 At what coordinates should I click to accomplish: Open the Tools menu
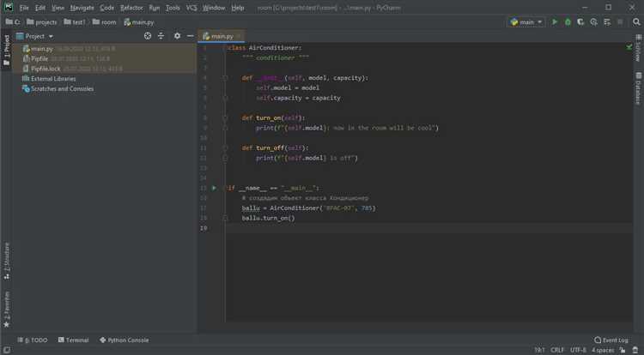173,8
